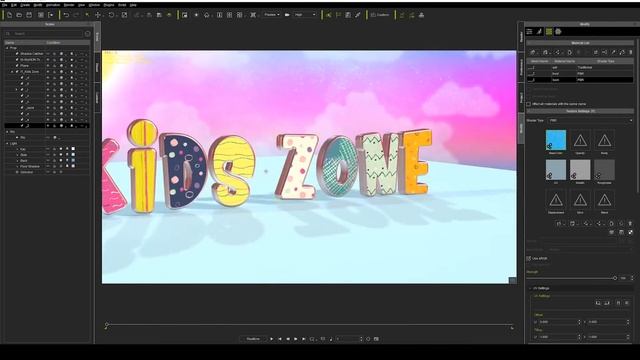Screen dimensions: 640x360
Task: Collapse the UV Settings section
Action: coord(531,288)
